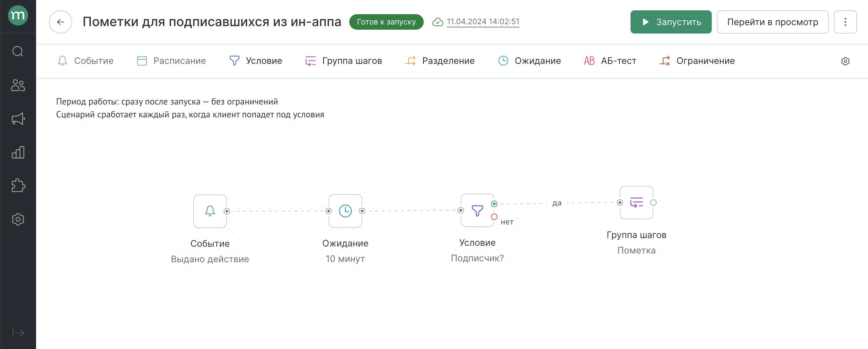Select the Ожидание clock node on canvas
Viewport: 868px width, 349px height.
coord(345,211)
